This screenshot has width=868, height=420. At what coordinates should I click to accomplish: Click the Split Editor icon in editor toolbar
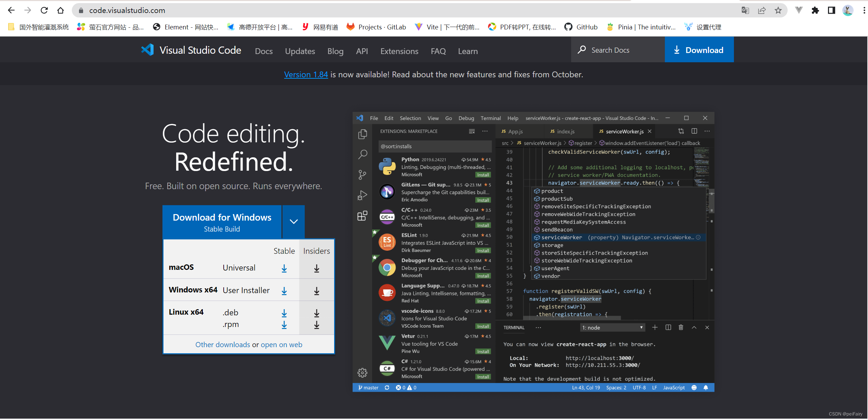tap(694, 131)
